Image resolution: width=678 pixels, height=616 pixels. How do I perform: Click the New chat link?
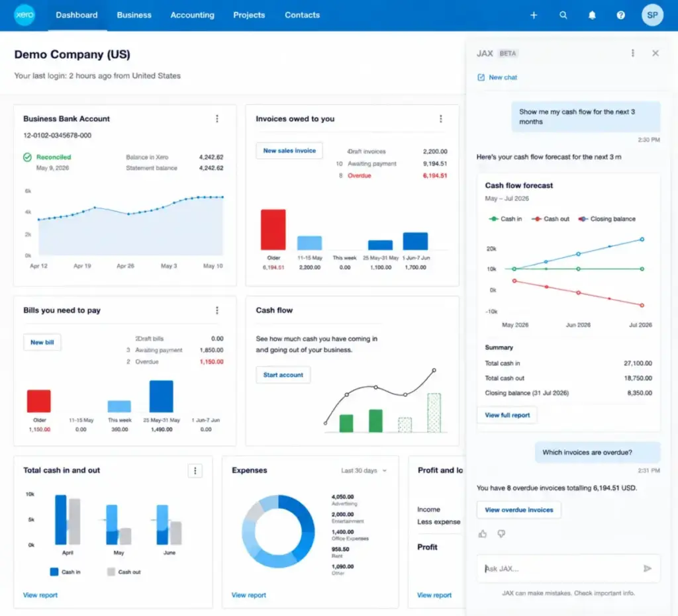[503, 77]
